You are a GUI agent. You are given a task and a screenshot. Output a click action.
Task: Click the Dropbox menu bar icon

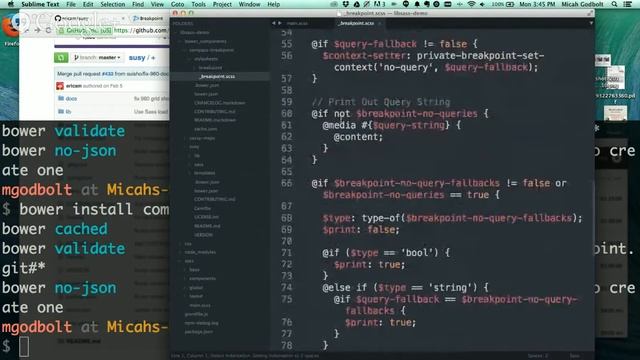tap(347, 4)
